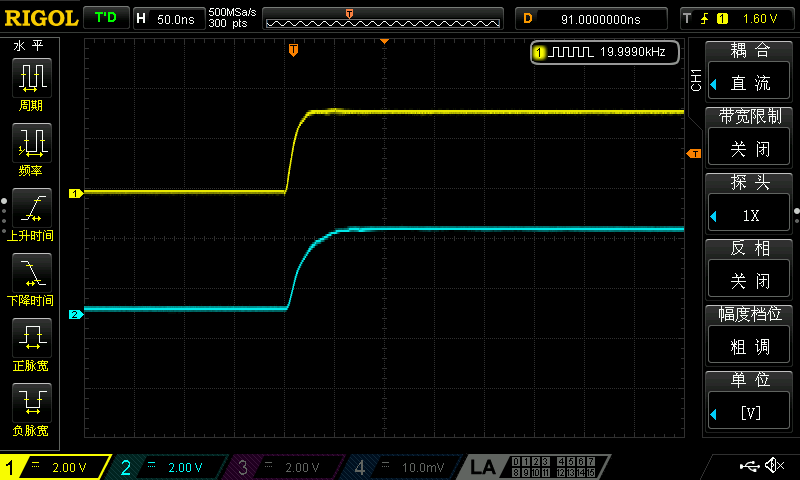Click the muted speaker icon
800x480 pixels.
(775, 465)
